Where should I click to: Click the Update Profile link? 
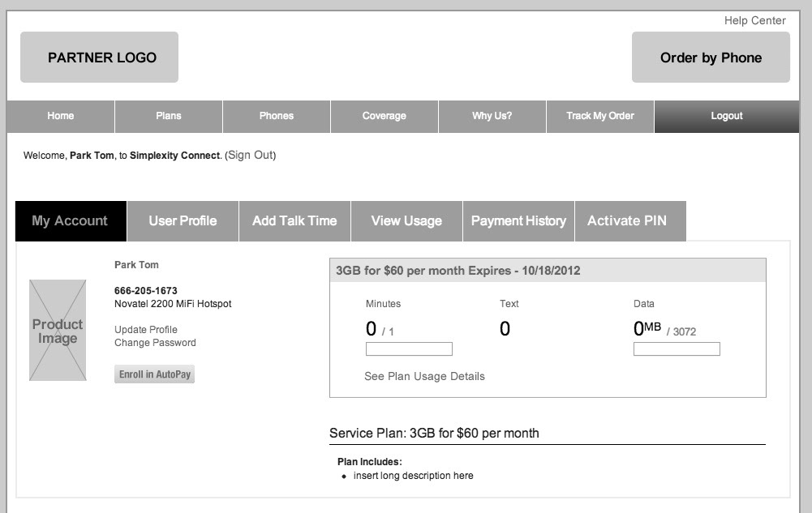(146, 330)
